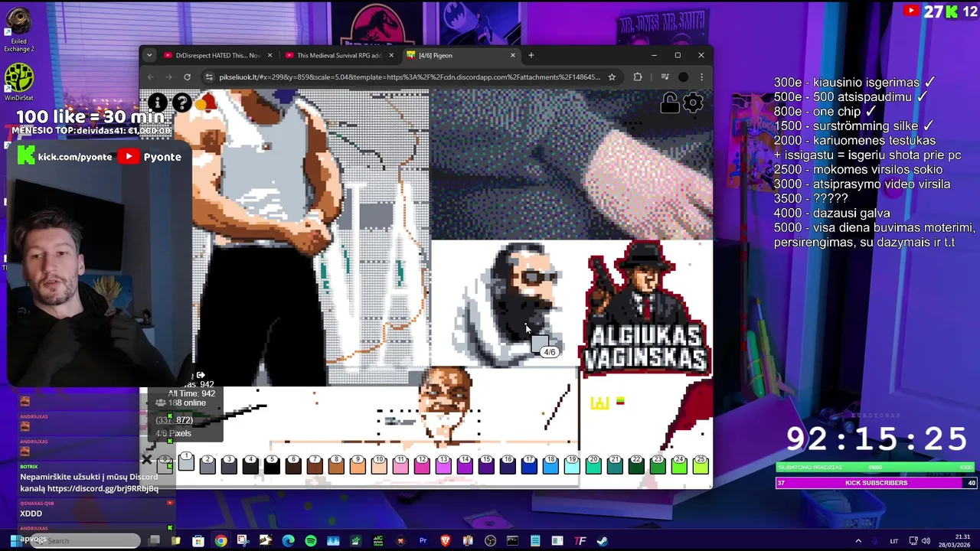Open Premiere Pro from the taskbar

tap(423, 541)
